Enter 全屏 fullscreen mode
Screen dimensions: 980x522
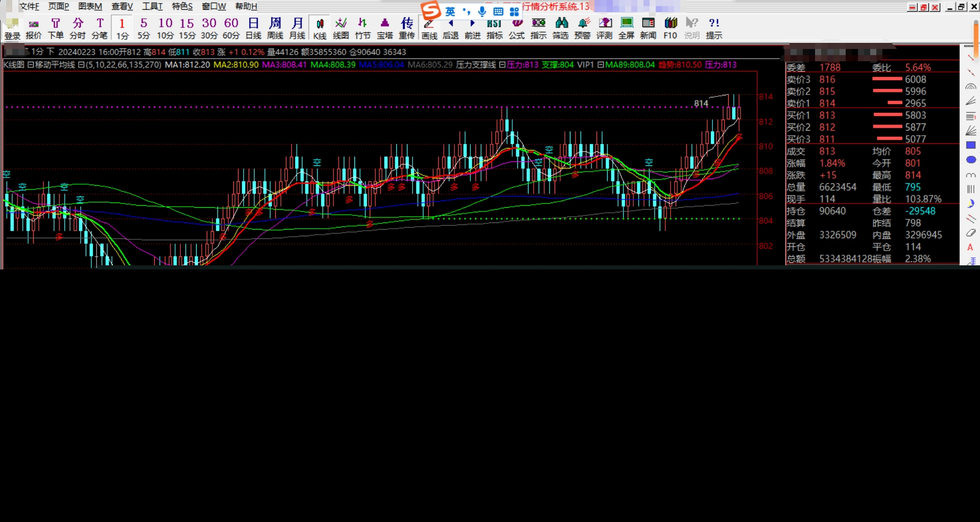(x=626, y=28)
